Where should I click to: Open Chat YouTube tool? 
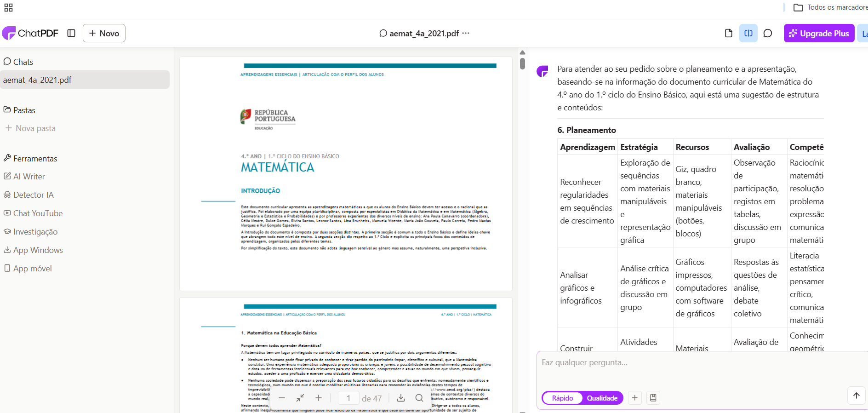click(x=33, y=213)
